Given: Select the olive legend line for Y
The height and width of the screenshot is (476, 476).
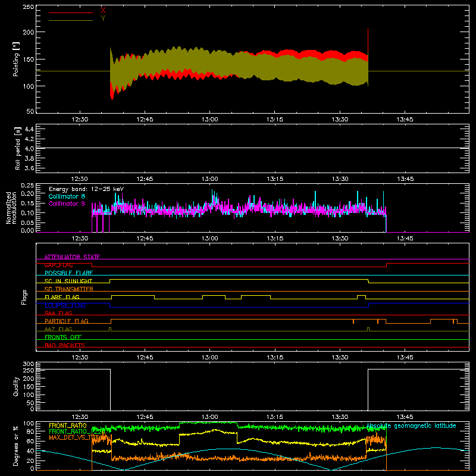Looking at the screenshot, I should point(71,21).
